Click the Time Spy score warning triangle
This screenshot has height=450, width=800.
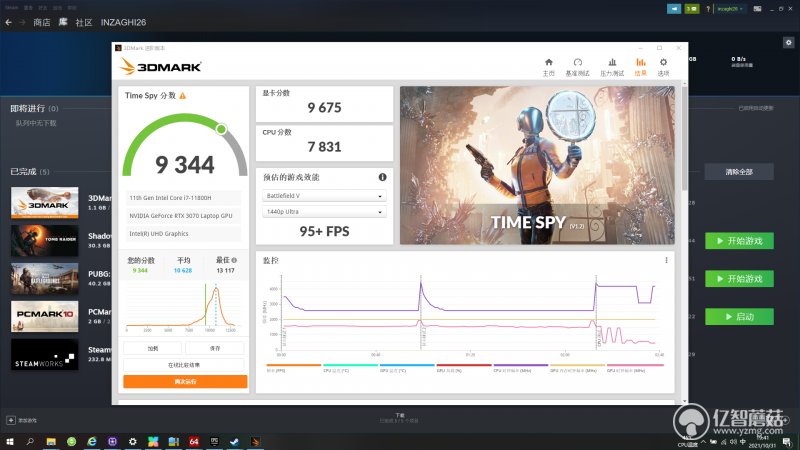pyautogui.click(x=183, y=96)
